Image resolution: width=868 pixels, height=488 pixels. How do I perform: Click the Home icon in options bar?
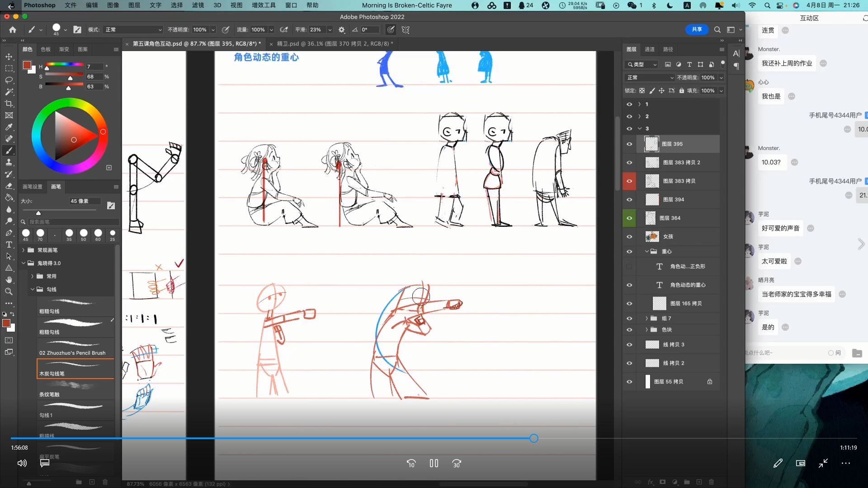click(x=13, y=30)
